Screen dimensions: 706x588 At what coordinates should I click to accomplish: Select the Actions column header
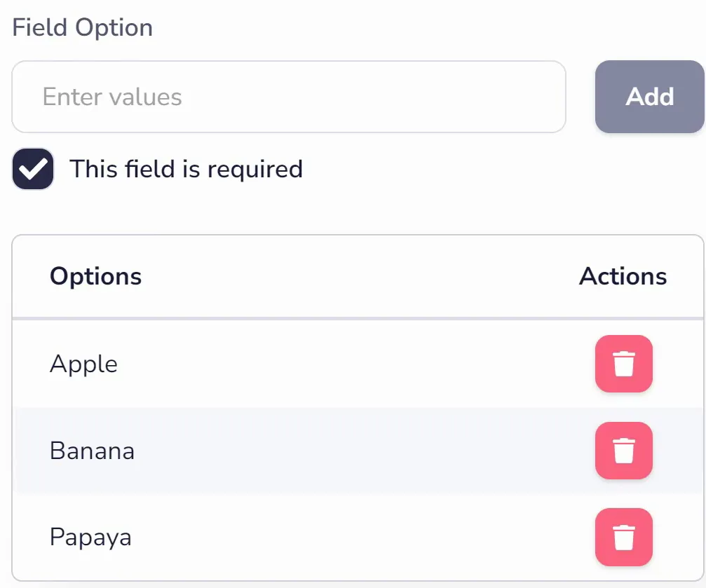[623, 276]
